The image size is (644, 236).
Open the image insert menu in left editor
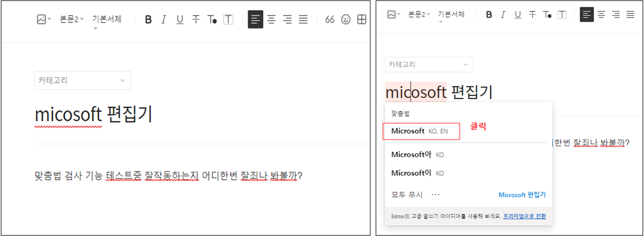[x=44, y=19]
